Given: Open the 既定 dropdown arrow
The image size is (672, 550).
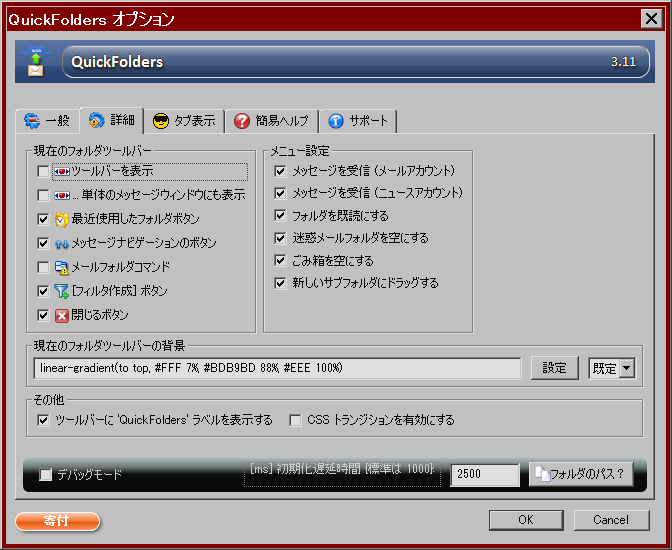Looking at the screenshot, I should pyautogui.click(x=627, y=368).
